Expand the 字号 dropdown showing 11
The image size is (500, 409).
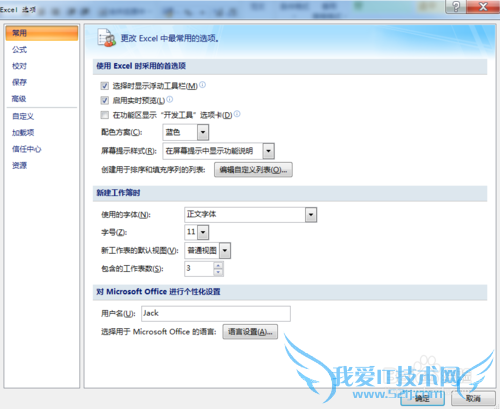(203, 232)
